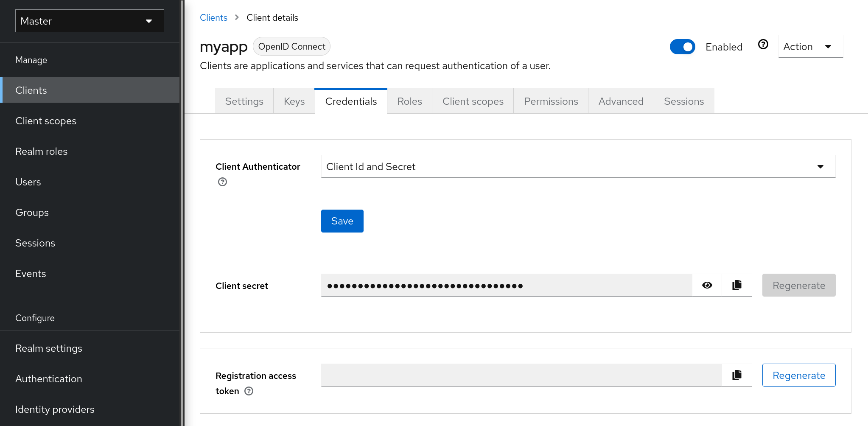Viewport: 868px width, 426px height.
Task: Save the Client Authenticator setting
Action: click(x=342, y=221)
